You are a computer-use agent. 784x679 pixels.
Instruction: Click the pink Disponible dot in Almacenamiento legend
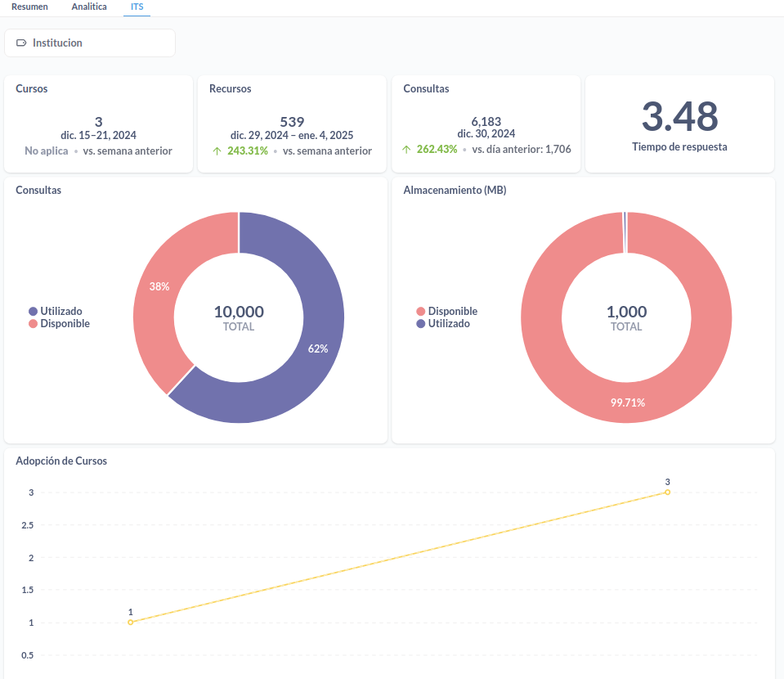(420, 312)
